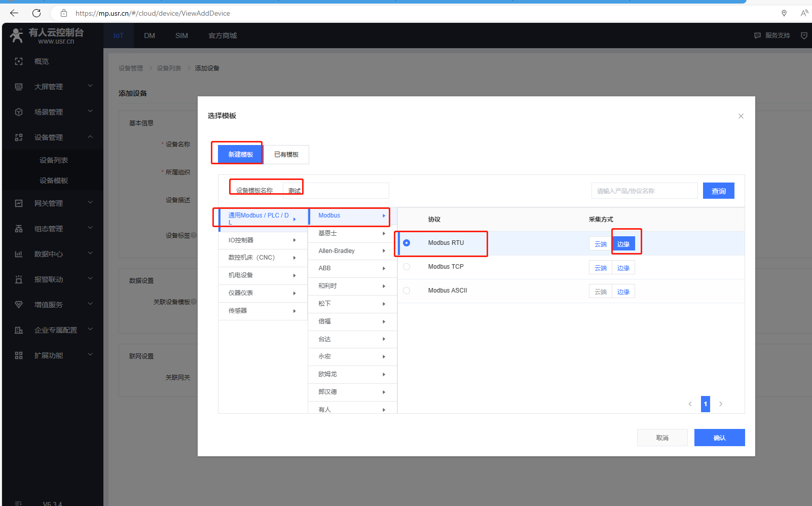Switch to the 已有模板 tab
Viewport: 812px width, 506px height.
coord(286,155)
